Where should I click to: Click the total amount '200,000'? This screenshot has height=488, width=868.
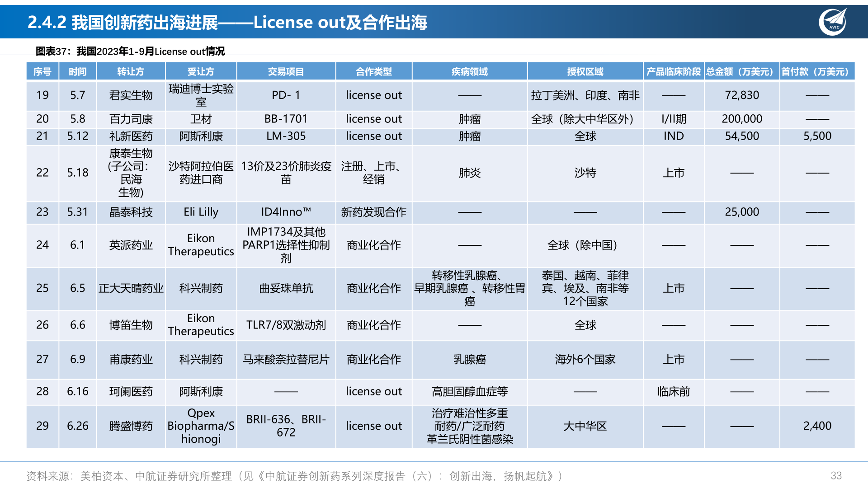pos(742,119)
